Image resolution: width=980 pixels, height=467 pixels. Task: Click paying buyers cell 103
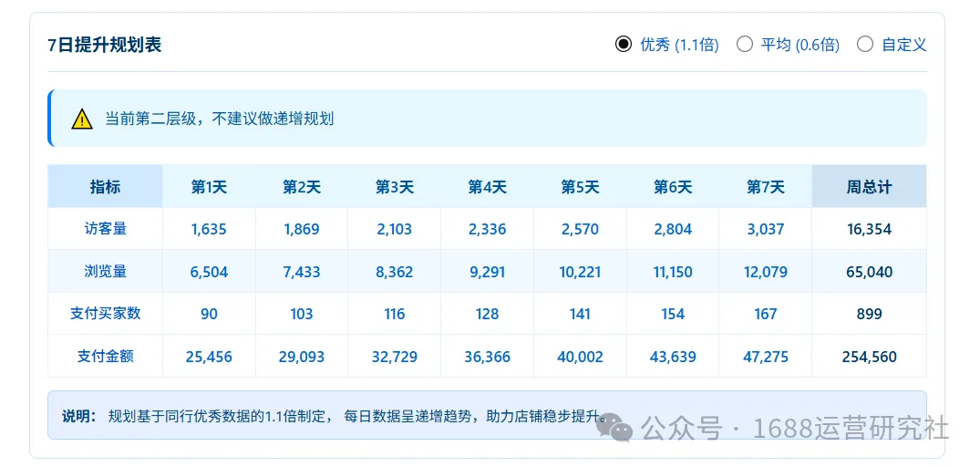(301, 314)
